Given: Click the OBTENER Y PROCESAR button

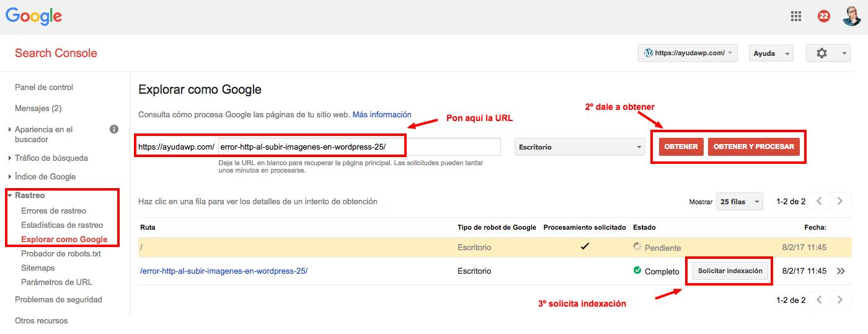Looking at the screenshot, I should pos(753,147).
